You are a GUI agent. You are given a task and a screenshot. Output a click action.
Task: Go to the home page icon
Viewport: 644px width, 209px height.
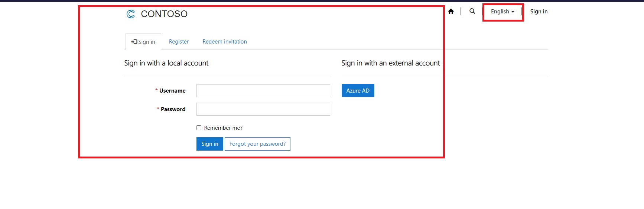click(x=451, y=12)
